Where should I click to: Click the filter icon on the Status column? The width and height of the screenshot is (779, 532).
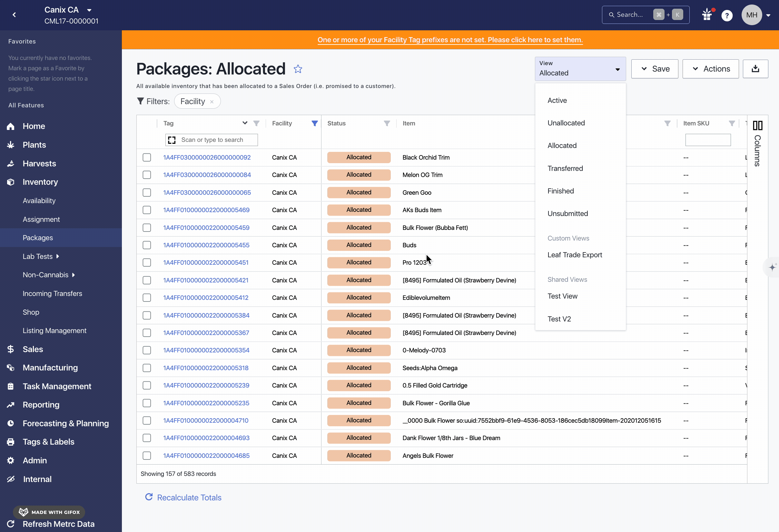coord(387,123)
